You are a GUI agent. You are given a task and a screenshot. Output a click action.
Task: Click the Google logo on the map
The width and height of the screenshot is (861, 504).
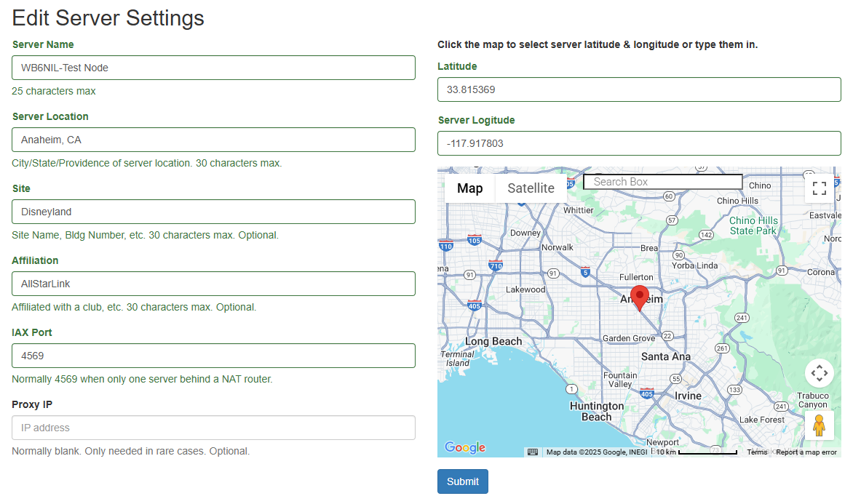coord(465,447)
